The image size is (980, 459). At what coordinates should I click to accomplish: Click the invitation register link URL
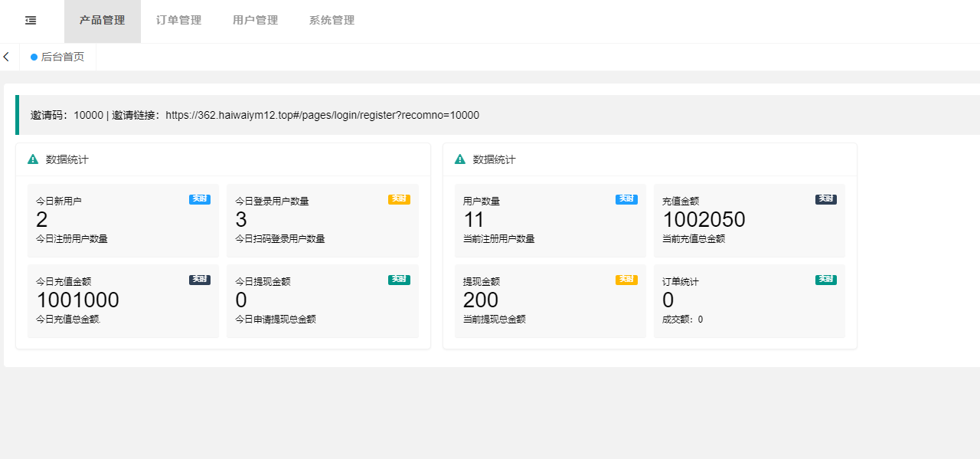pos(322,115)
